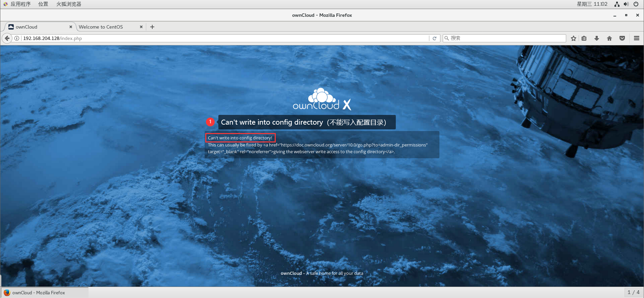Go back with the browser back arrow
Viewport: 644px width, 298px height.
[7, 38]
